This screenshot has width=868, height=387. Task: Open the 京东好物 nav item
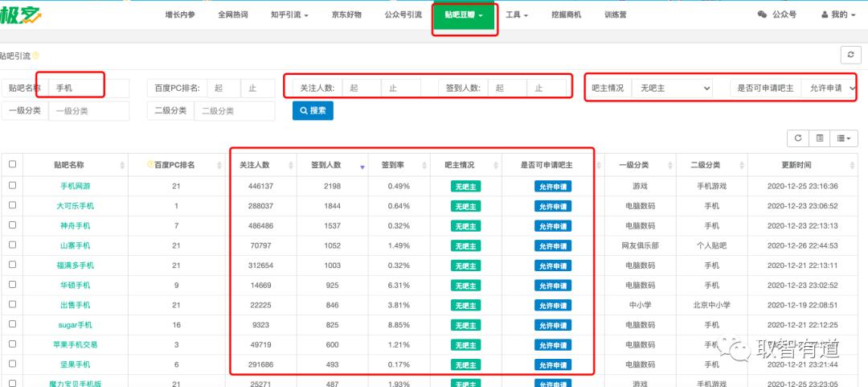[346, 15]
